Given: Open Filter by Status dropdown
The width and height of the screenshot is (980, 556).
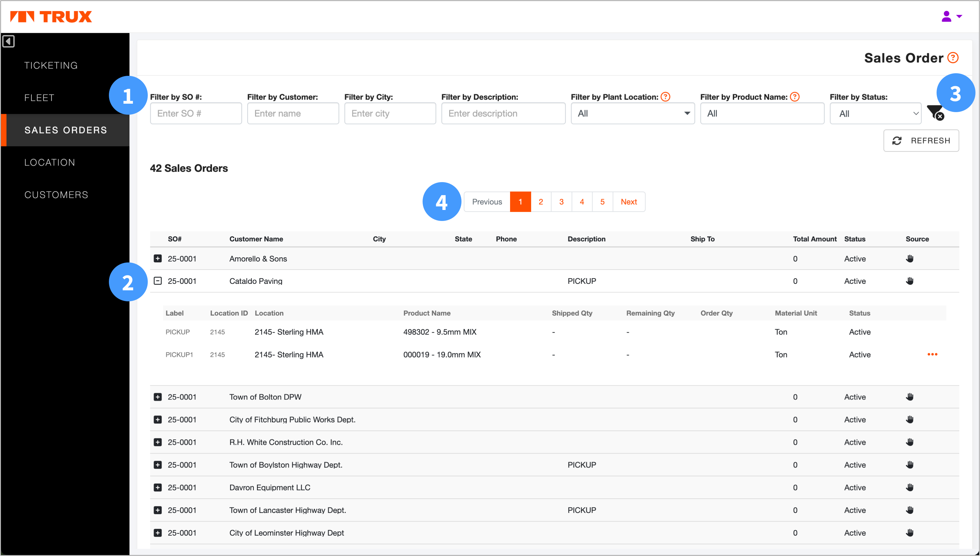Looking at the screenshot, I should tap(875, 113).
